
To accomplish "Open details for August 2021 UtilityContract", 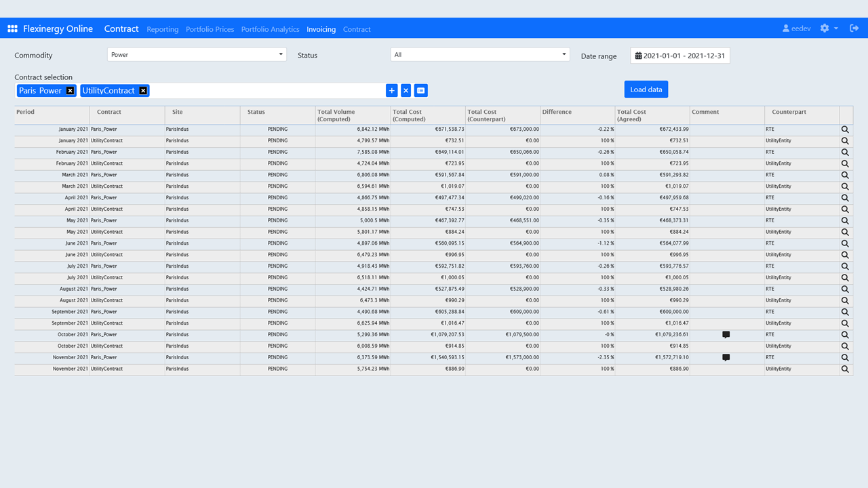I will tap(845, 300).
